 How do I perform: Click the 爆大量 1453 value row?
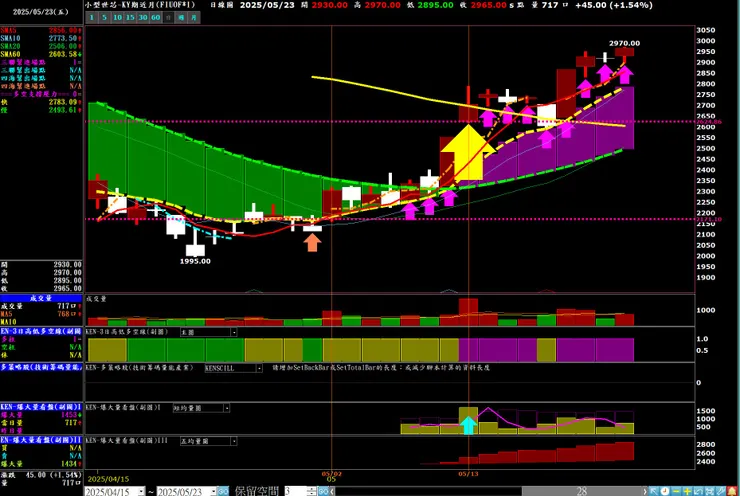pyautogui.click(x=42, y=415)
